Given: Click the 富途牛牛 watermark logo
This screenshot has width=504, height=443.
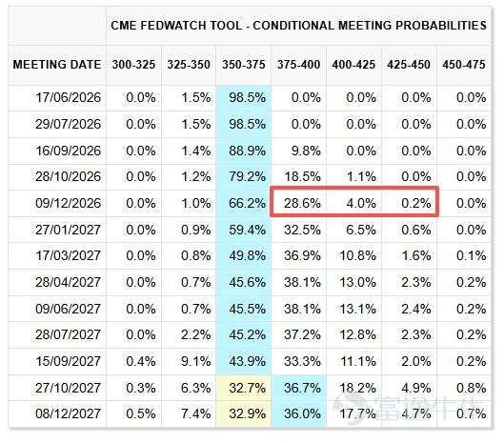Looking at the screenshot, I should (x=408, y=407).
